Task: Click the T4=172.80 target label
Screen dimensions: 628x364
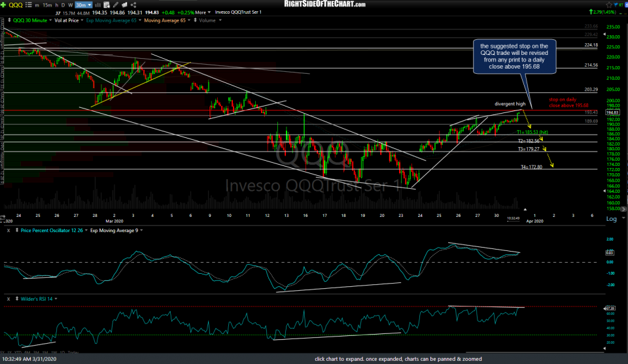Action: click(x=531, y=167)
